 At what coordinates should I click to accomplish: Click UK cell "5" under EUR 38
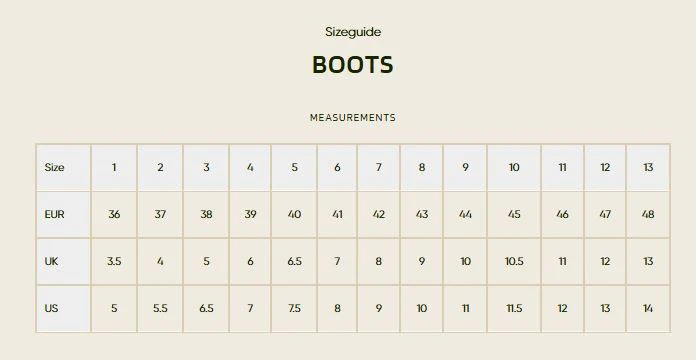pyautogui.click(x=206, y=261)
